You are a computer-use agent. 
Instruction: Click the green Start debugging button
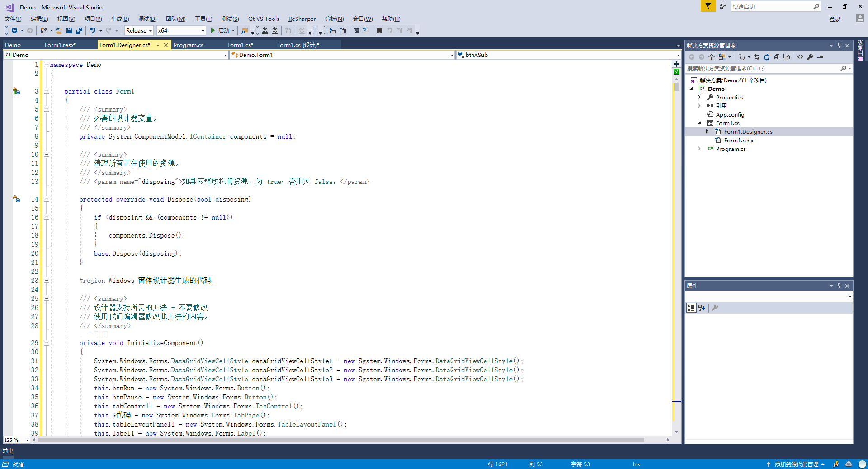(x=213, y=31)
